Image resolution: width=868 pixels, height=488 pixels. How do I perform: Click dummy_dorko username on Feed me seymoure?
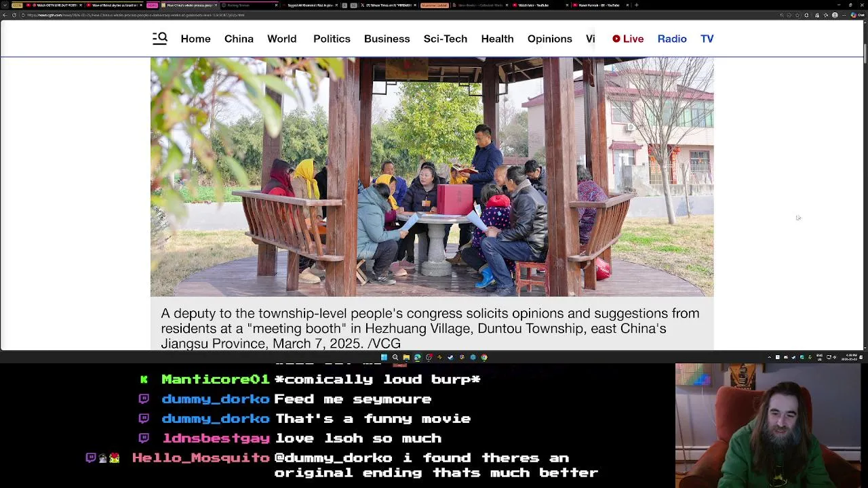click(216, 399)
